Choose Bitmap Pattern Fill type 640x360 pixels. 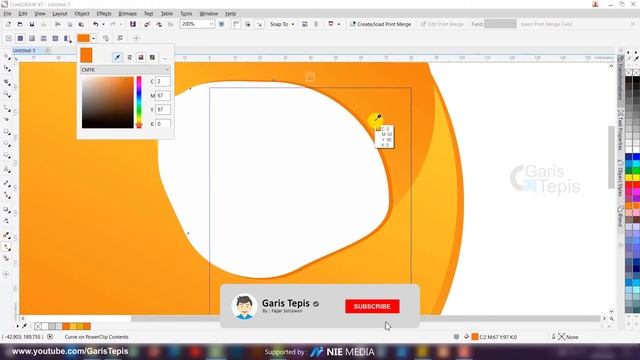[56, 38]
